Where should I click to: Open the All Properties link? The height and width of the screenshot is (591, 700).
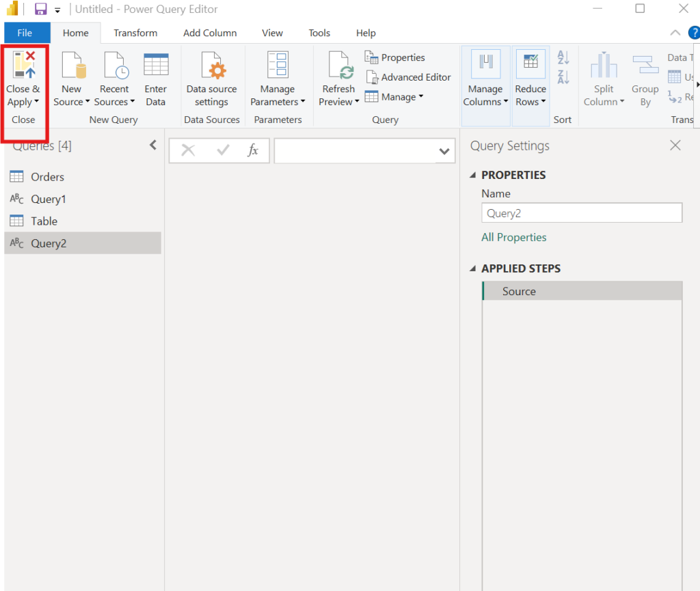[x=513, y=237]
